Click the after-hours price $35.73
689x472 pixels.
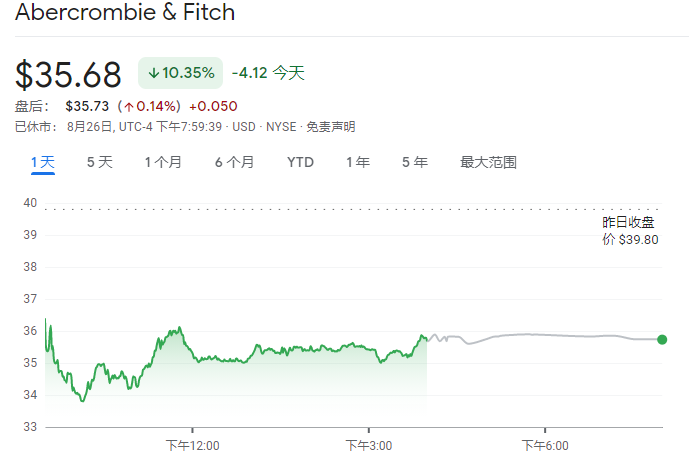87,106
